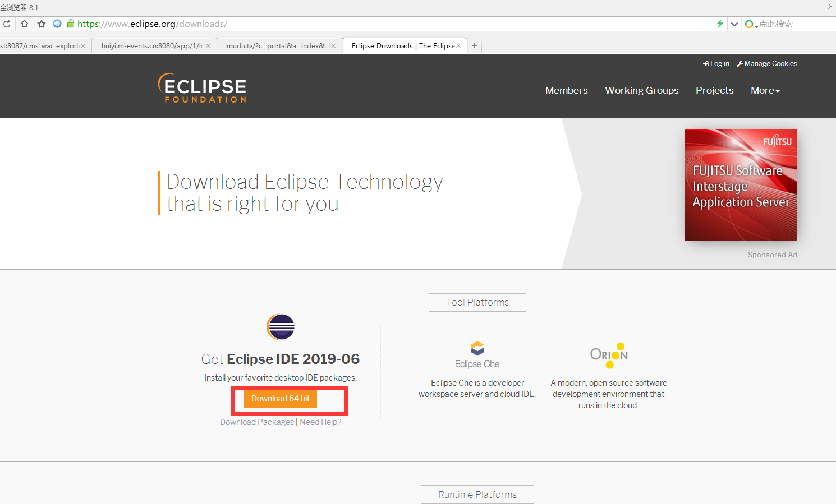Screen dimensions: 836x504
Task: Click the Orion logo icon
Action: [609, 355]
